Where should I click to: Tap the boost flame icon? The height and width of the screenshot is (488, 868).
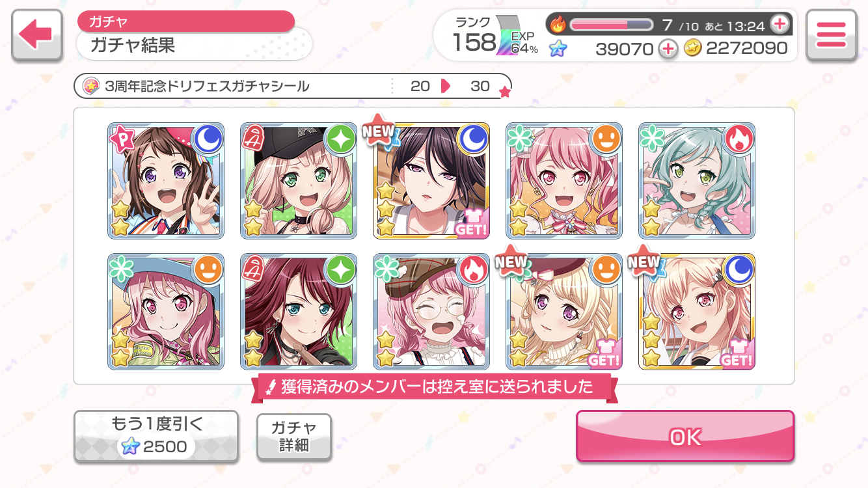(558, 25)
